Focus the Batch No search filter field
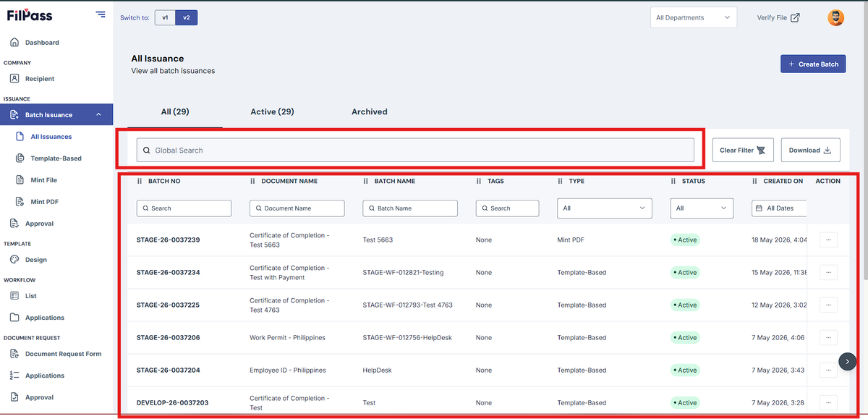 tap(184, 208)
